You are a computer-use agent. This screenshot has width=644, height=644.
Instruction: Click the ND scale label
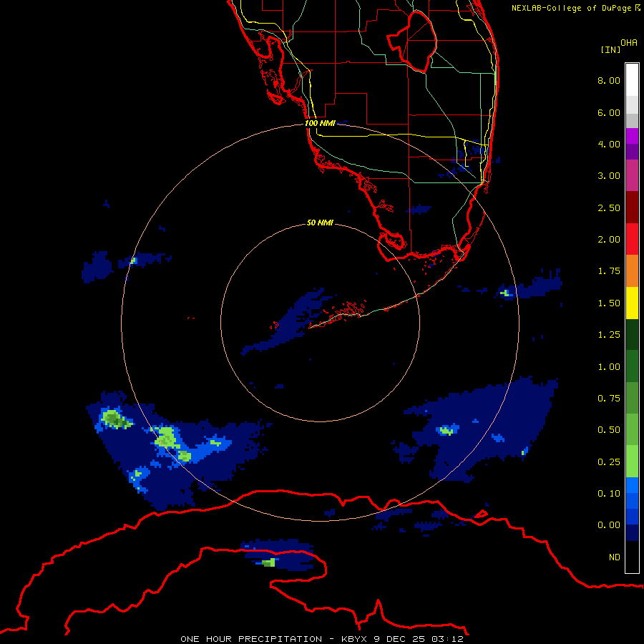pos(615,557)
